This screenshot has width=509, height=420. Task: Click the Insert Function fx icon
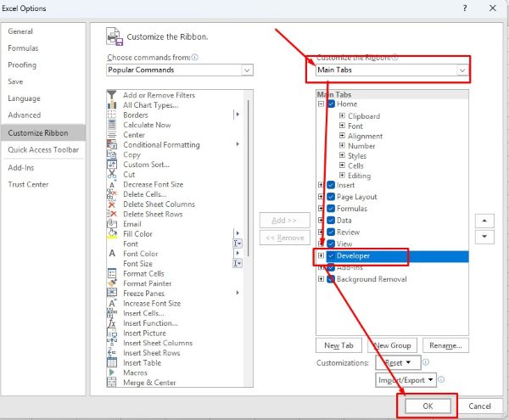[x=112, y=323]
